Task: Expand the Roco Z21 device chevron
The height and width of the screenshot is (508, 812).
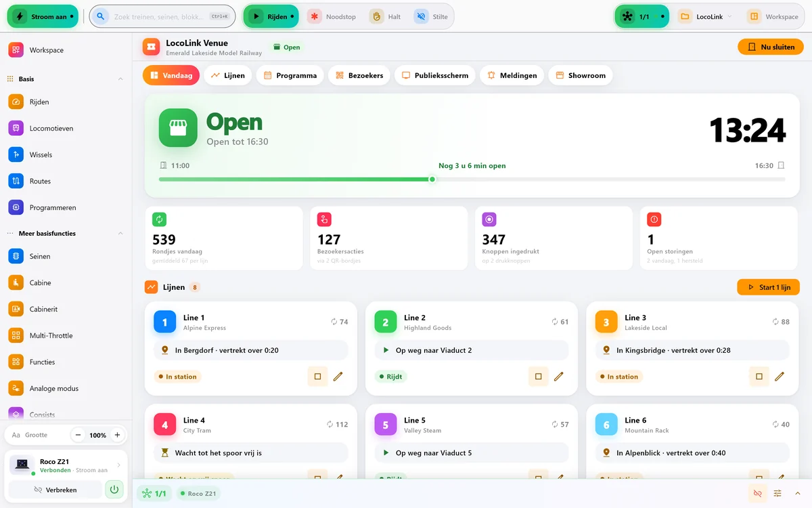Action: 119,465
